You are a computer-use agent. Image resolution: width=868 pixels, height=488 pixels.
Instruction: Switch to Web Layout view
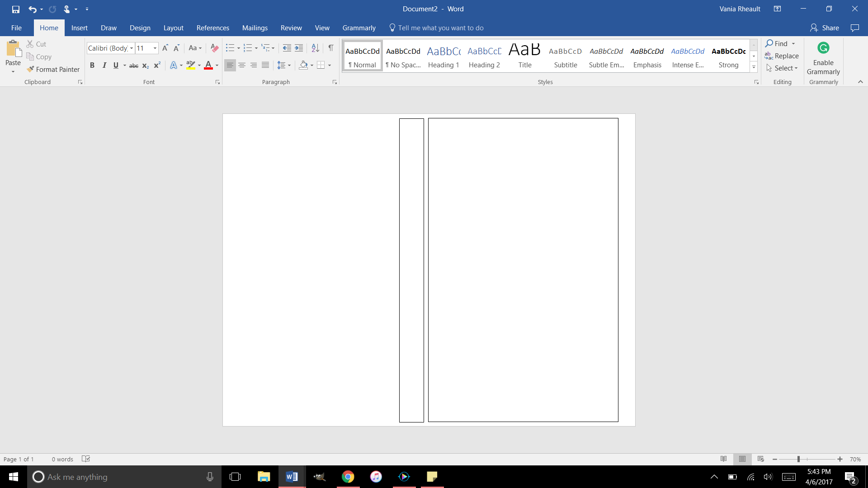pos(760,459)
